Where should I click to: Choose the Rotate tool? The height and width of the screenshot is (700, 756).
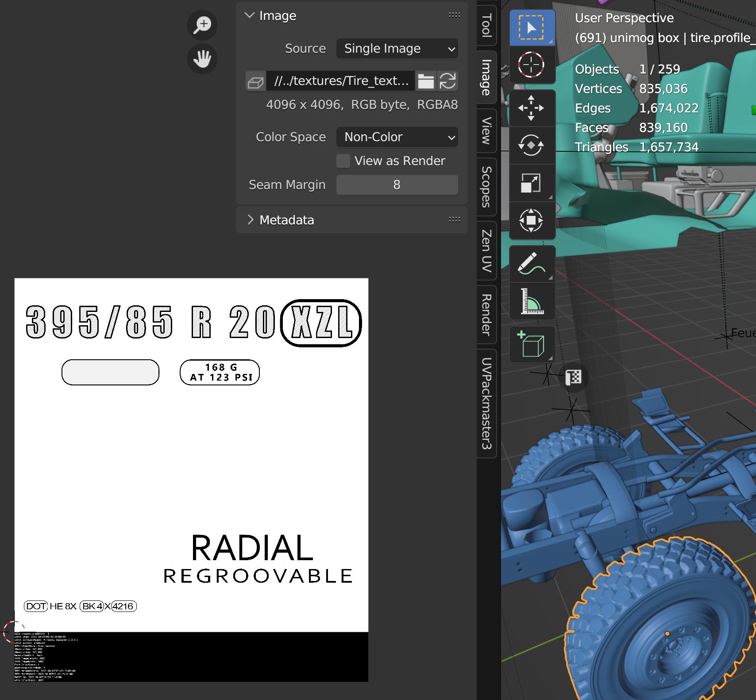[x=531, y=145]
